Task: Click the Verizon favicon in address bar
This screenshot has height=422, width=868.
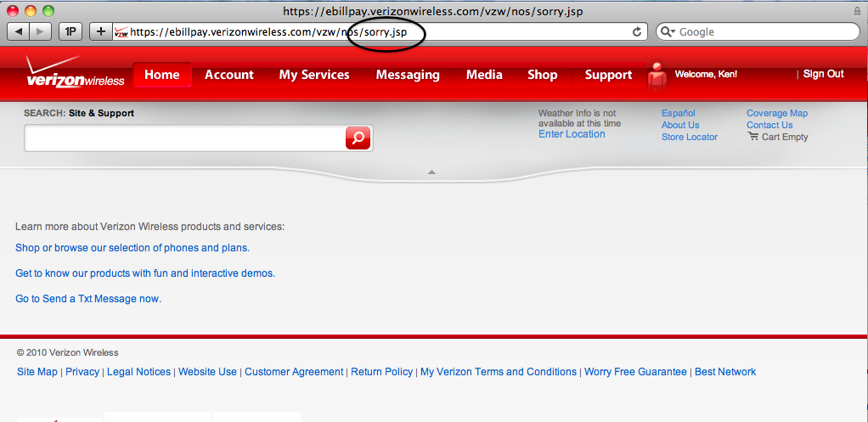Action: pos(121,32)
